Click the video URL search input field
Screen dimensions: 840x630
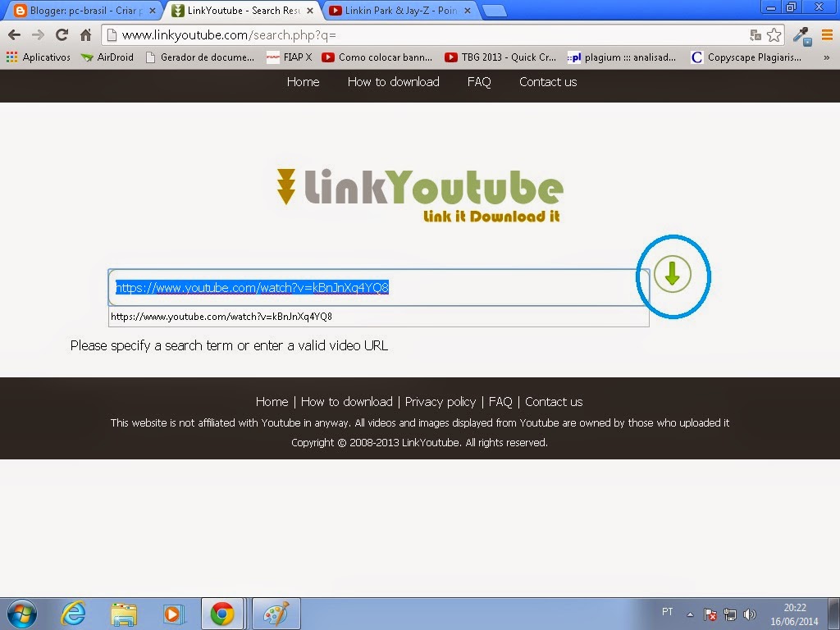coord(379,288)
